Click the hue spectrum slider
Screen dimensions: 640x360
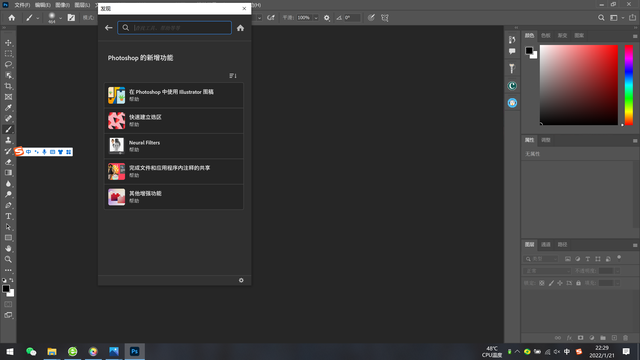point(629,85)
